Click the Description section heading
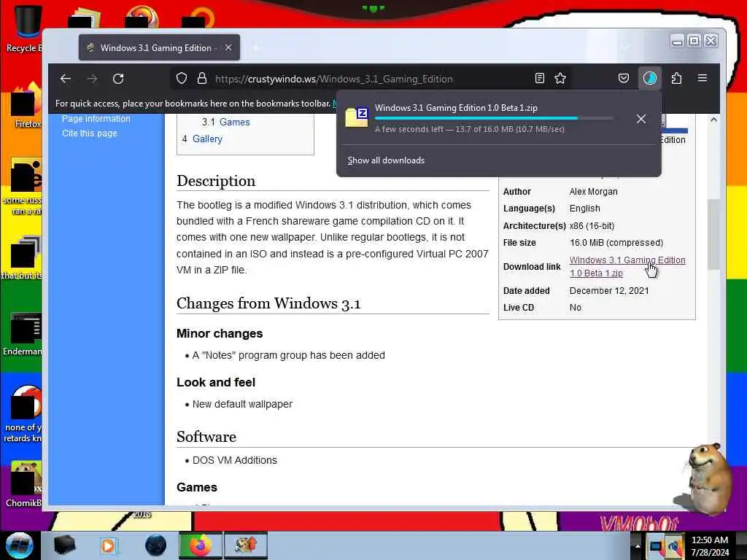This screenshot has height=560, width=747. tap(216, 181)
